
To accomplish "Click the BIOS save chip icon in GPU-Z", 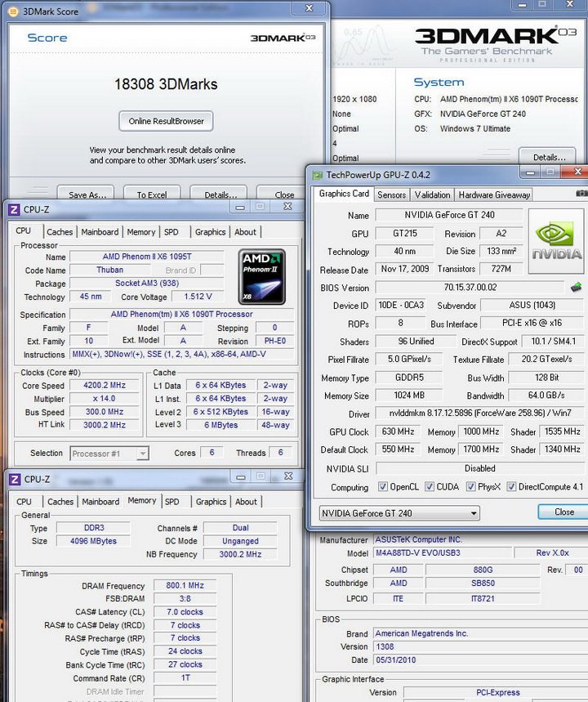I will click(577, 288).
